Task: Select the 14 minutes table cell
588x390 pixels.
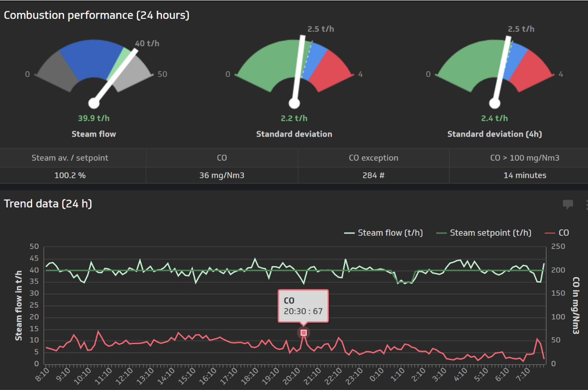Action: click(525, 175)
